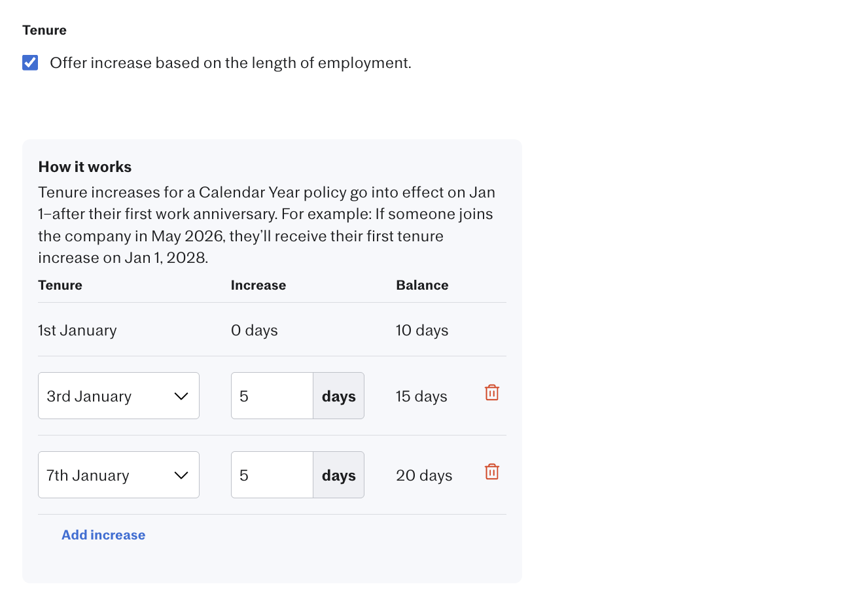865x616 pixels.
Task: Click the 15 days balance value
Action: pyautogui.click(x=421, y=396)
